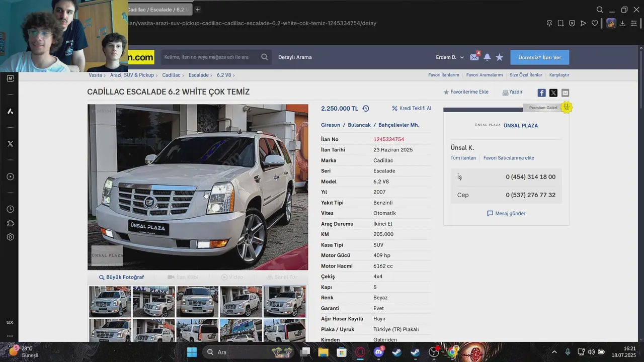Select the Büyük Fotoğraf tab
Screen dimensions: 644x362
pyautogui.click(x=121, y=277)
